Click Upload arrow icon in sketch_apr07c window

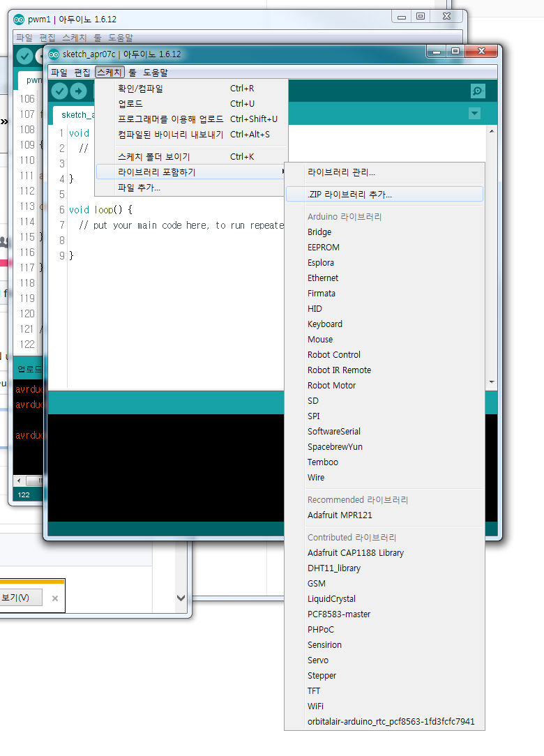(79, 91)
